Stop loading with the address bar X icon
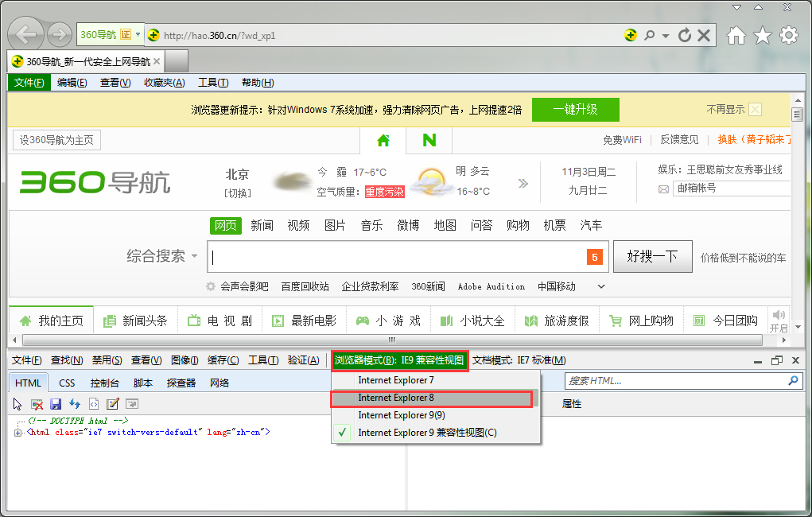Viewport: 812px width, 517px height. [x=703, y=35]
